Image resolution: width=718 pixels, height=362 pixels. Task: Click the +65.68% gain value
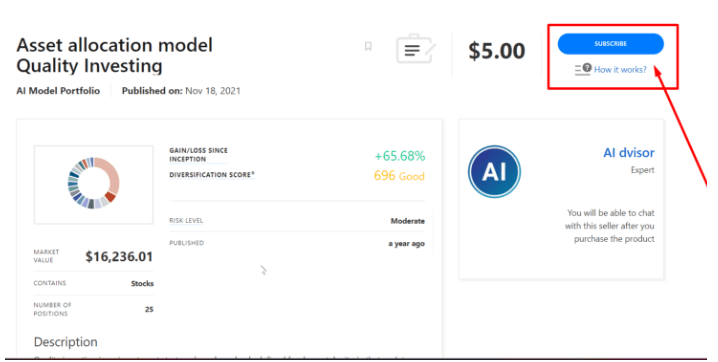coord(400,156)
